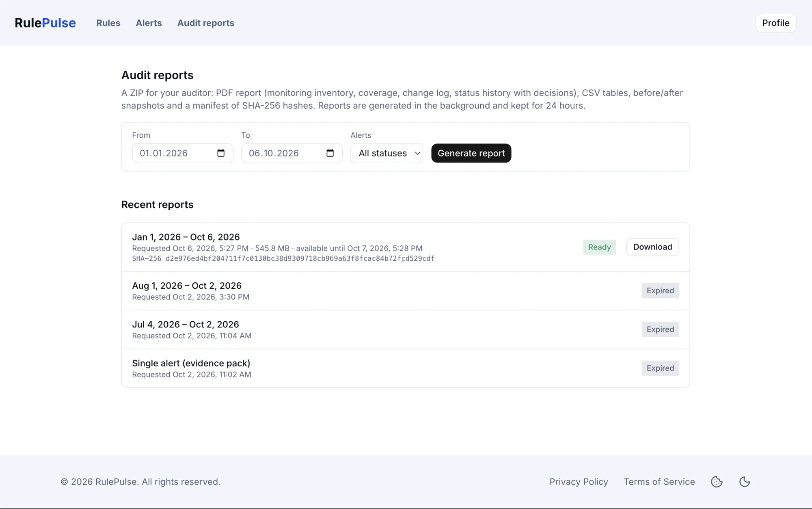Click 'Requested Oct 2, 2026, 11:04 AM' text
This screenshot has width=812, height=509.
point(192,336)
